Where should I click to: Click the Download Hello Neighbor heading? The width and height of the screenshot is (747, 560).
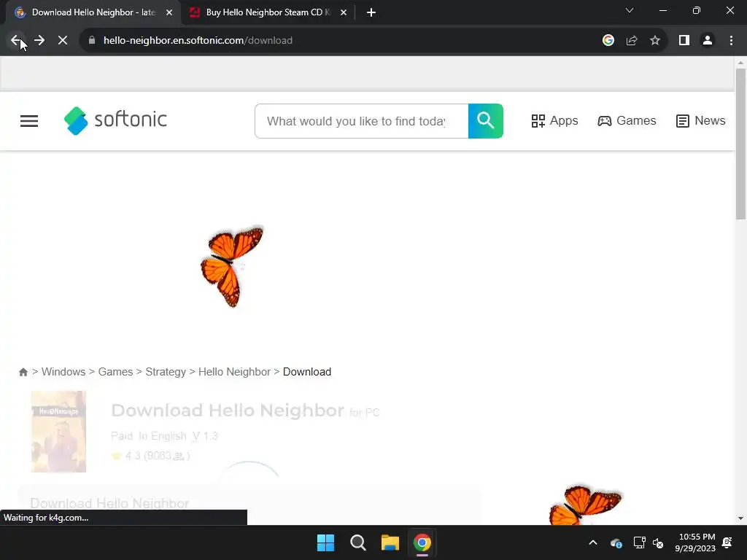(x=228, y=411)
